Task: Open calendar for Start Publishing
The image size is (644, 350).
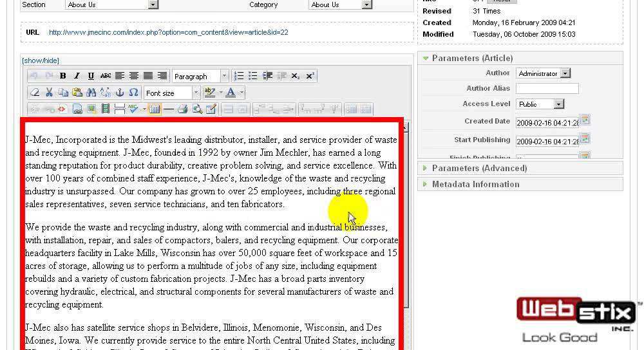Action: [x=585, y=139]
